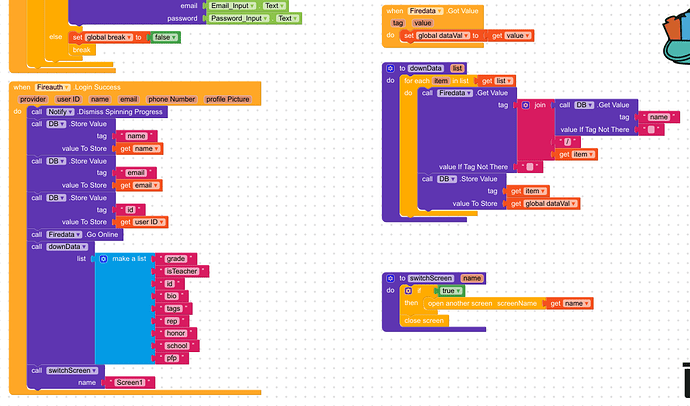Click the close screen block
The height and width of the screenshot is (406, 690).
point(424,321)
